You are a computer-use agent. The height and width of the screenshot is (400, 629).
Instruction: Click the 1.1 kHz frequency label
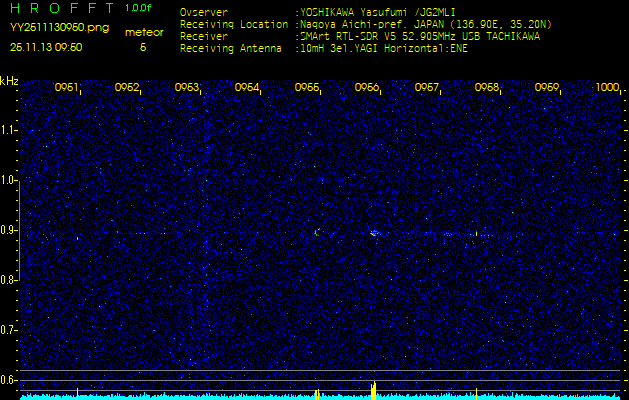[x=7, y=130]
